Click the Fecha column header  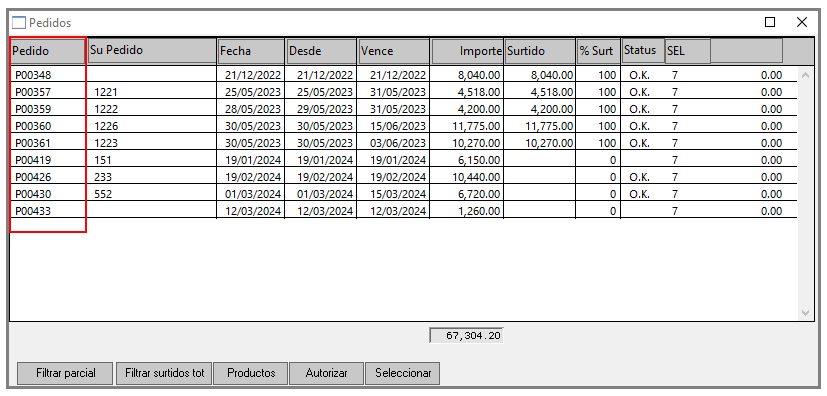tap(251, 51)
